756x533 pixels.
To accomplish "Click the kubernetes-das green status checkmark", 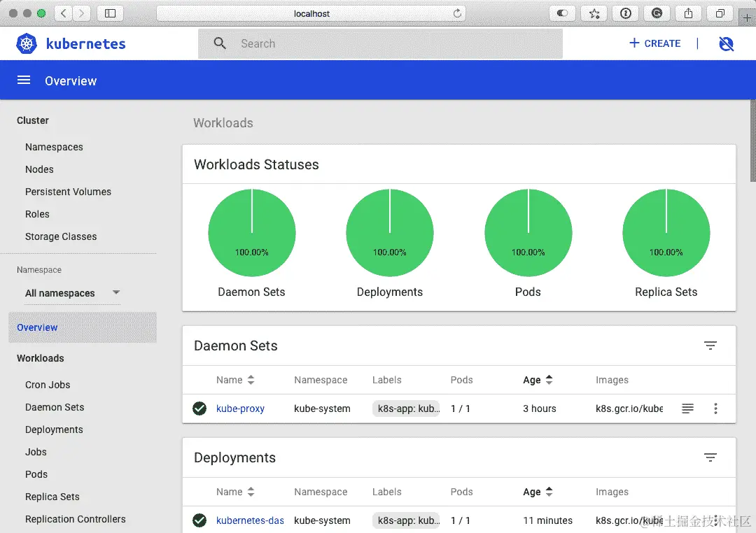I will click(199, 520).
